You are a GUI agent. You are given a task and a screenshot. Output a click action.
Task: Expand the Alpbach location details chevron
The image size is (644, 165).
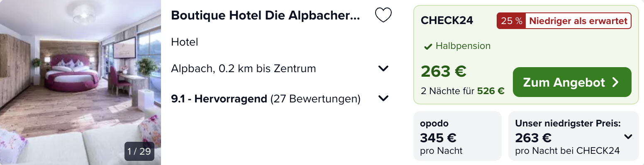(383, 68)
